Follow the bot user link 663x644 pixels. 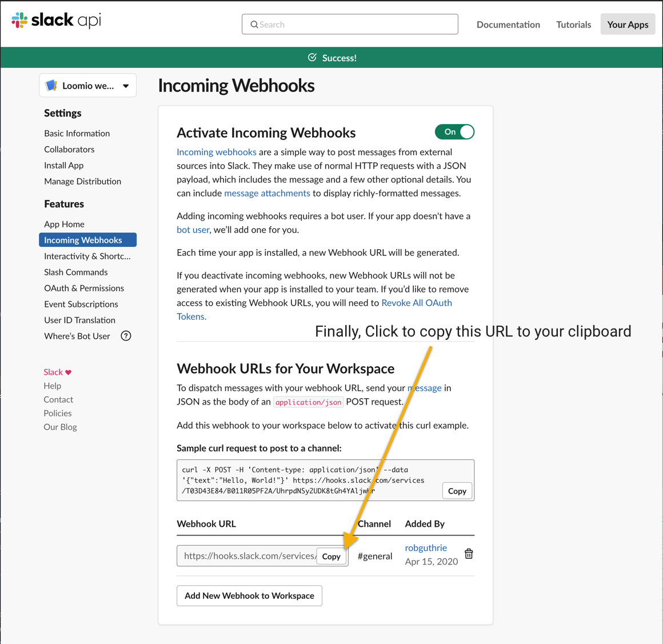(x=193, y=230)
